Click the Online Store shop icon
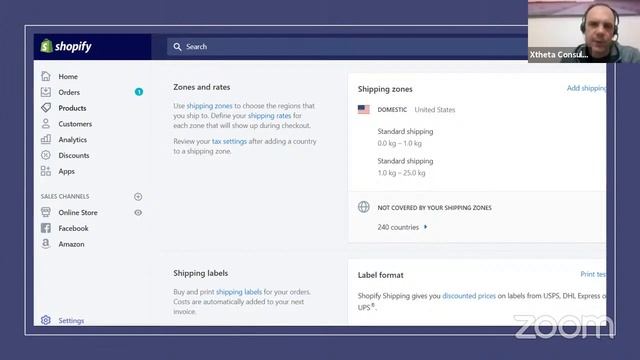 pyautogui.click(x=46, y=212)
